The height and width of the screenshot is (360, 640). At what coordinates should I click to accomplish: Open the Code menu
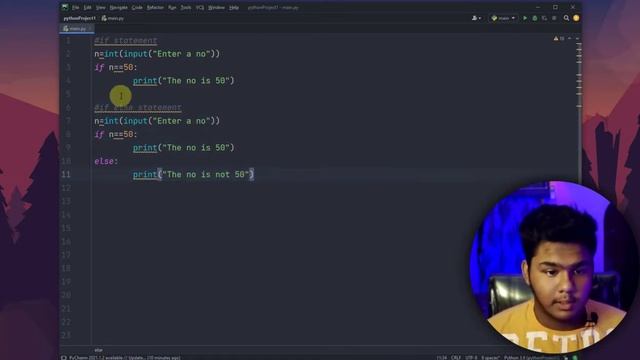(x=137, y=7)
